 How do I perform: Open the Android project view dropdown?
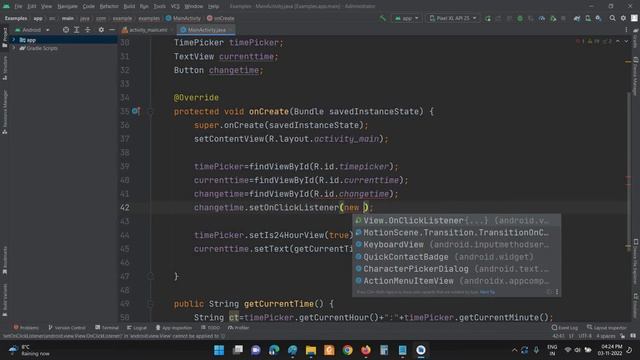33,30
